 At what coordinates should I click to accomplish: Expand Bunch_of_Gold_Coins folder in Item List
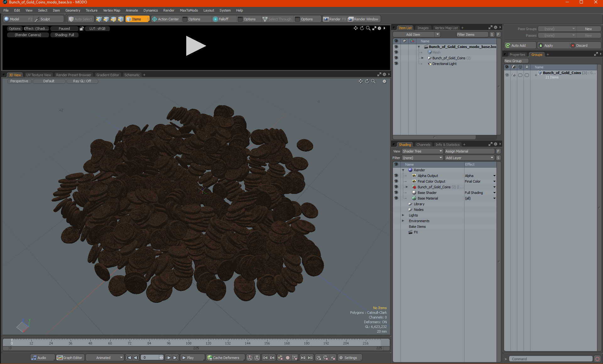[x=423, y=58]
